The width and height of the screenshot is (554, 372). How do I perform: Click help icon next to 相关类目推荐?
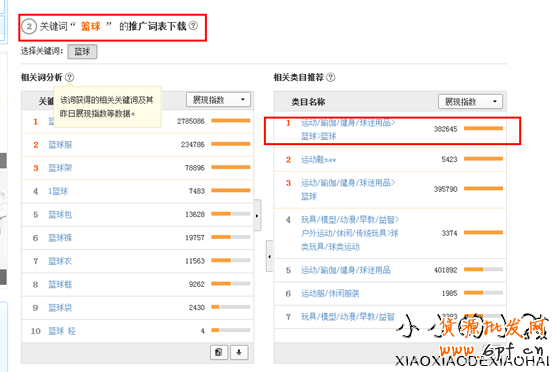click(x=330, y=77)
